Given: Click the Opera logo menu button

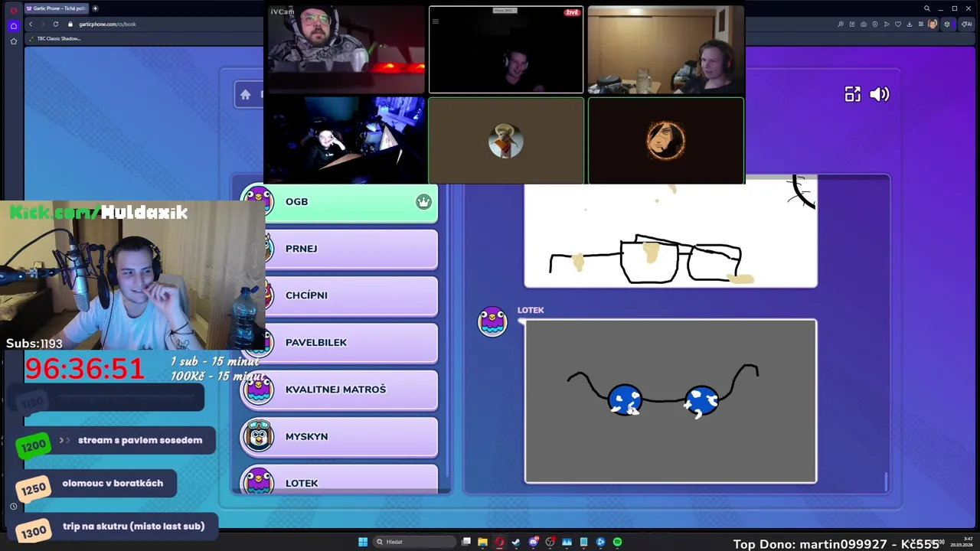Looking at the screenshot, I should [x=13, y=10].
